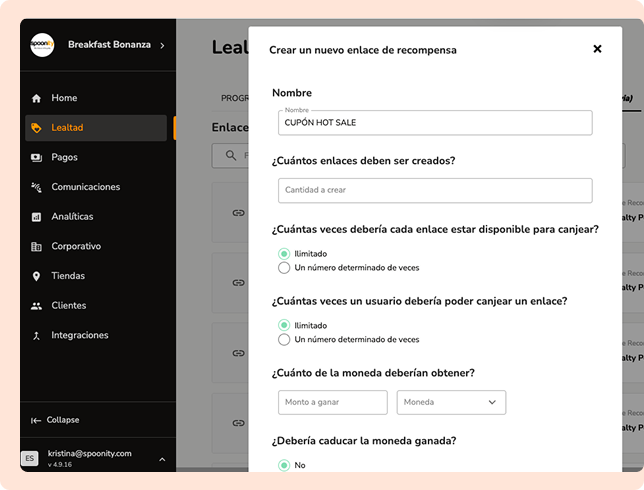Click the Analíticas chart icon
Screen dimensions: 644x490
coord(36,217)
